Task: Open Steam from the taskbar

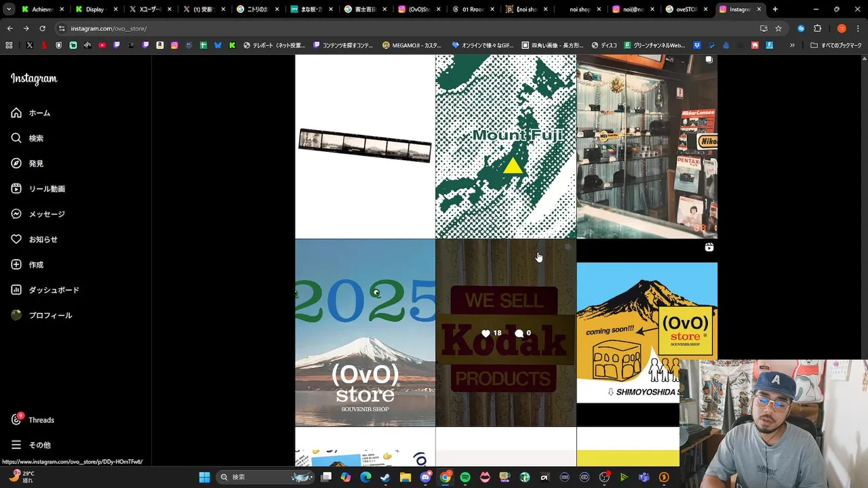Action: (385, 477)
